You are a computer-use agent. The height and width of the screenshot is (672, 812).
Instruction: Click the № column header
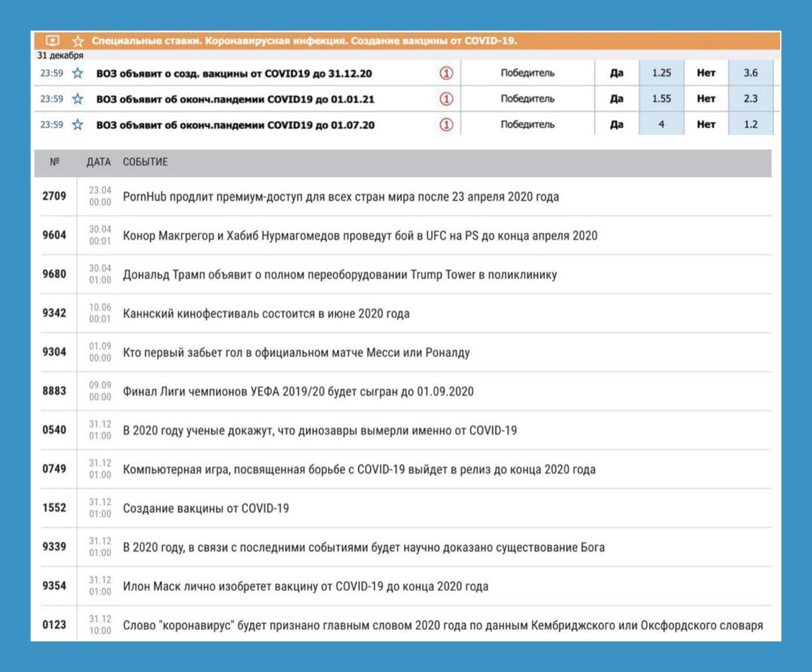click(x=54, y=162)
